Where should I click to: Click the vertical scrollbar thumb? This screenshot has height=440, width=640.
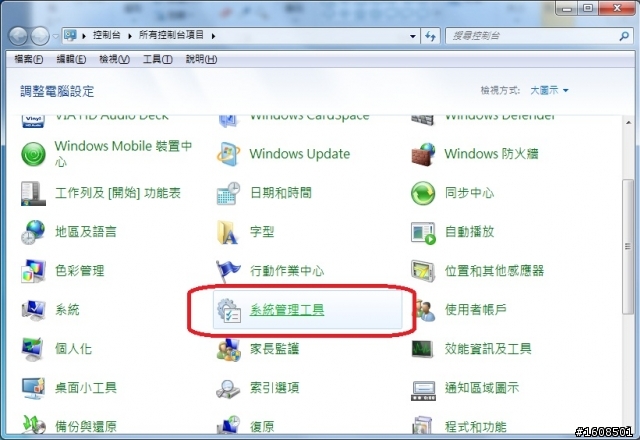click(x=628, y=247)
